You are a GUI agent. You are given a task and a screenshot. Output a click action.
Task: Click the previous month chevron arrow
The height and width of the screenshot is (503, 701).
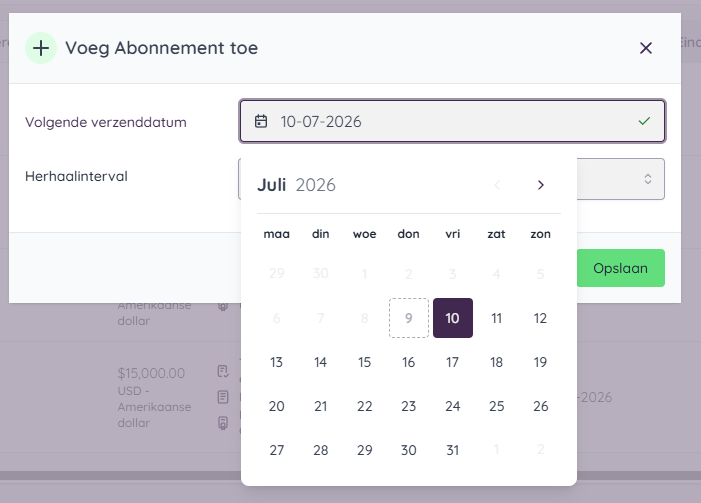497,185
